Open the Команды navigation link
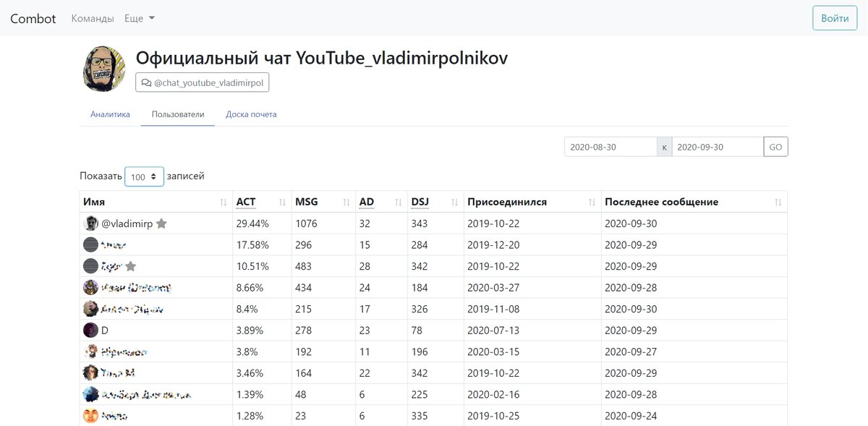868x426 pixels. [x=93, y=18]
